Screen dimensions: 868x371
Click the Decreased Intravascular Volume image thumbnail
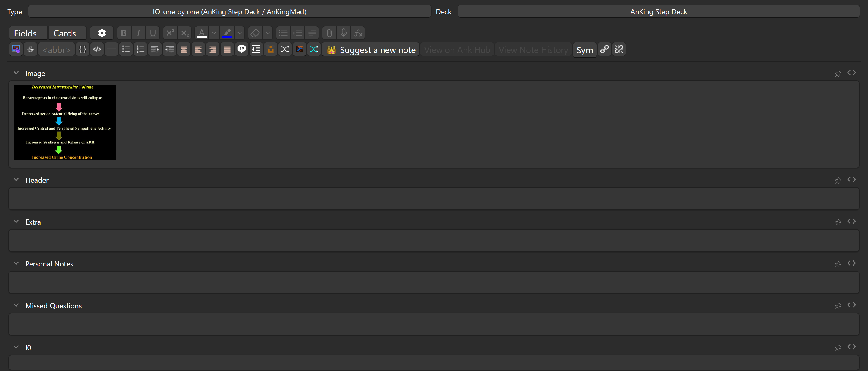tap(65, 122)
